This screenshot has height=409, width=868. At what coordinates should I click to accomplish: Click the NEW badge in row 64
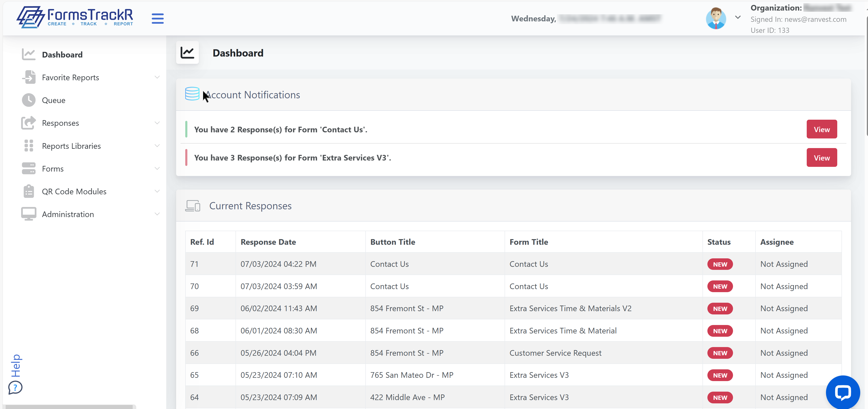click(720, 398)
